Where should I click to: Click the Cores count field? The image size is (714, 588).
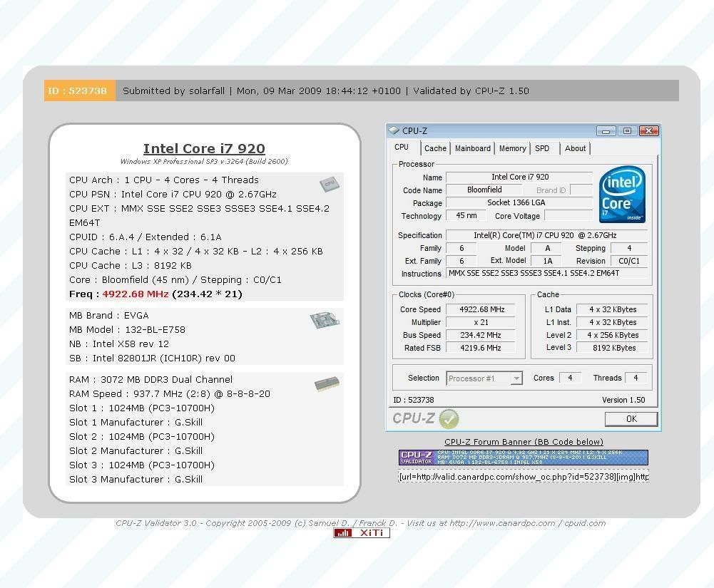coord(570,378)
